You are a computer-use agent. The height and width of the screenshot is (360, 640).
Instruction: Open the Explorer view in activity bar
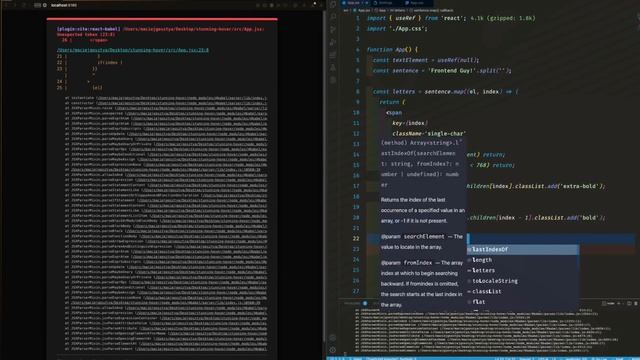click(x=333, y=4)
